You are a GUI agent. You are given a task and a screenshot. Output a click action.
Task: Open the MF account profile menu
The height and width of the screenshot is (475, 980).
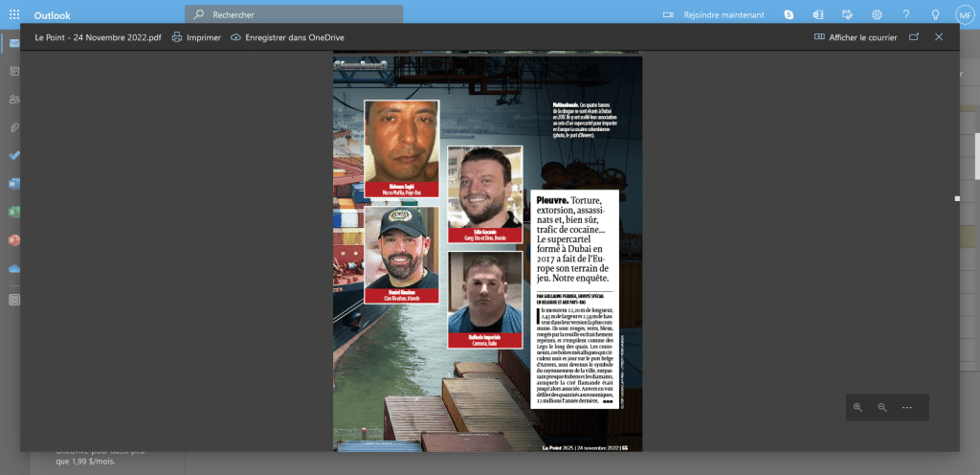[964, 15]
